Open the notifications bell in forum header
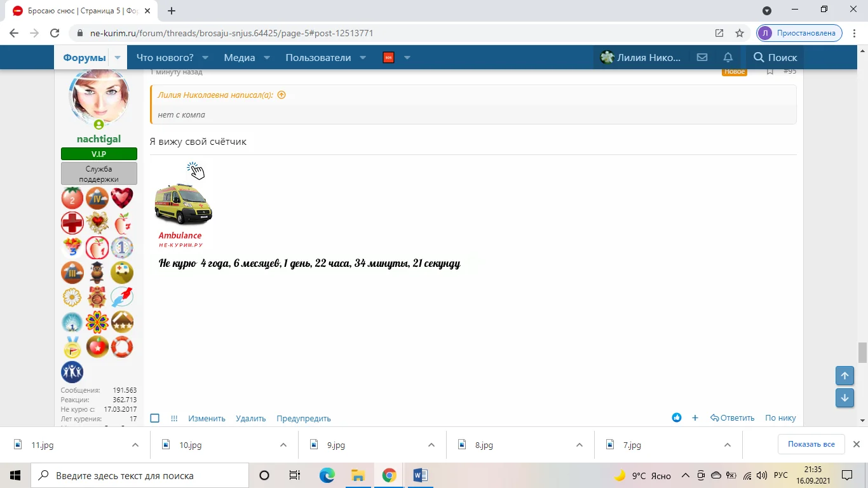 click(x=728, y=57)
